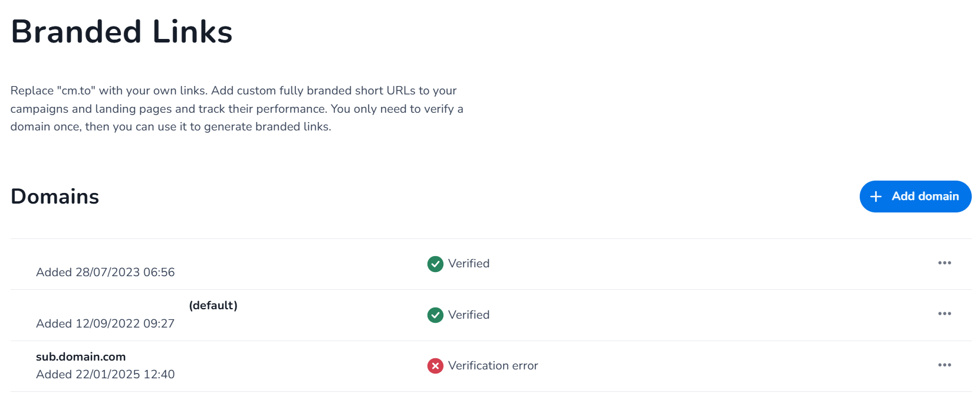This screenshot has height=396, width=980.
Task: Click the "Domains" section heading
Action: pyautogui.click(x=55, y=197)
